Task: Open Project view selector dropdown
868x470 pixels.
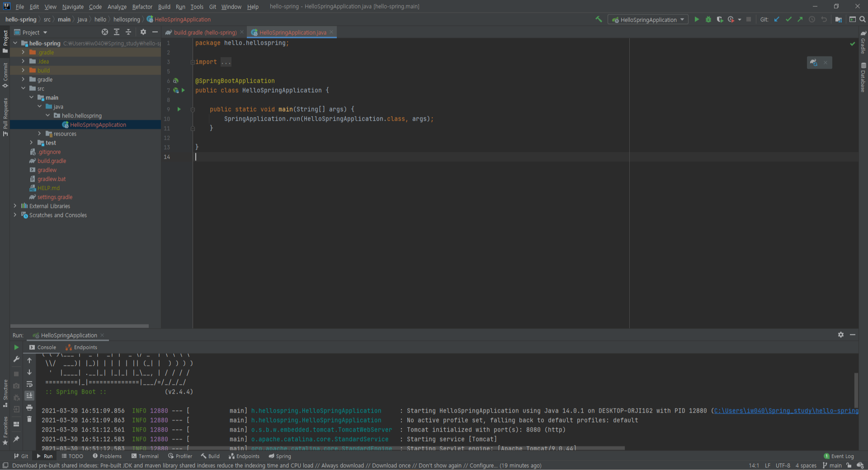Action: pos(31,32)
